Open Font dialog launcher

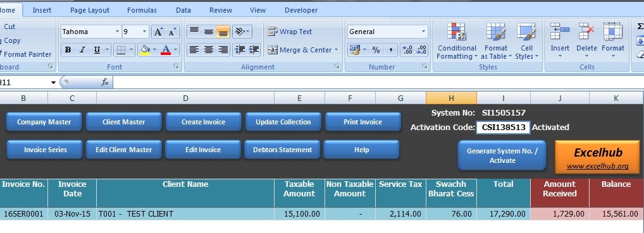point(176,66)
